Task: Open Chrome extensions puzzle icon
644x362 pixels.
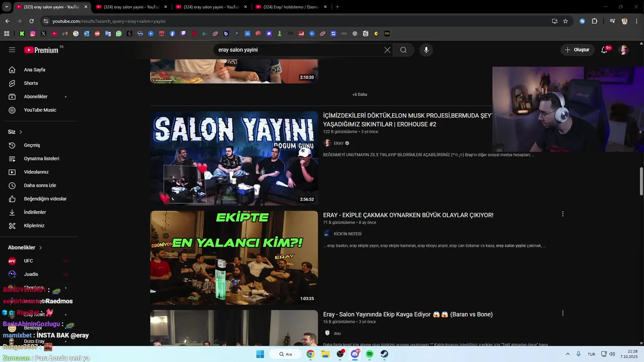Action: 595,21
